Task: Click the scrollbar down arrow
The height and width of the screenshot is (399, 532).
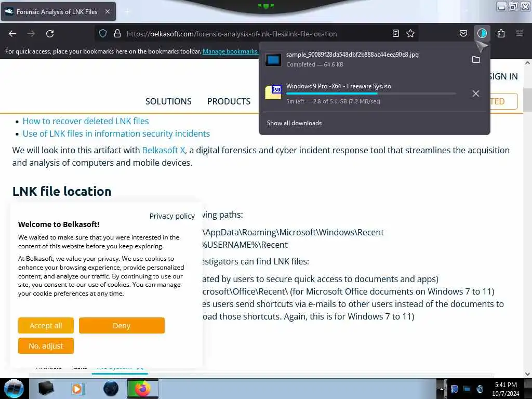Action: coord(528,374)
